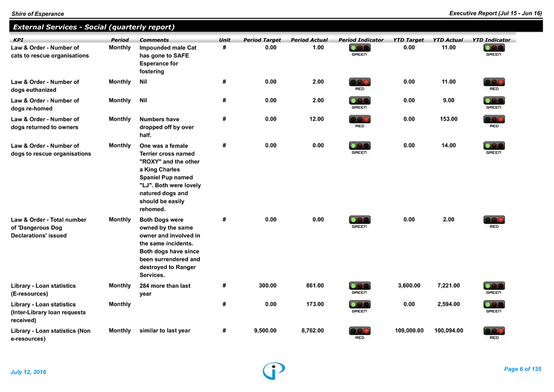
Task: Select the 'similar to last year' comment
Action: click(x=165, y=331)
